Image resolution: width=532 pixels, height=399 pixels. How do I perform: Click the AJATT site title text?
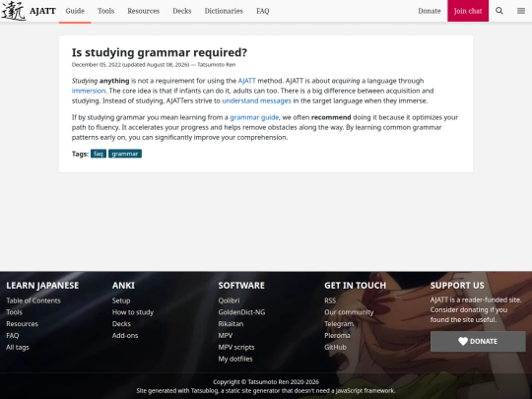pyautogui.click(x=42, y=11)
